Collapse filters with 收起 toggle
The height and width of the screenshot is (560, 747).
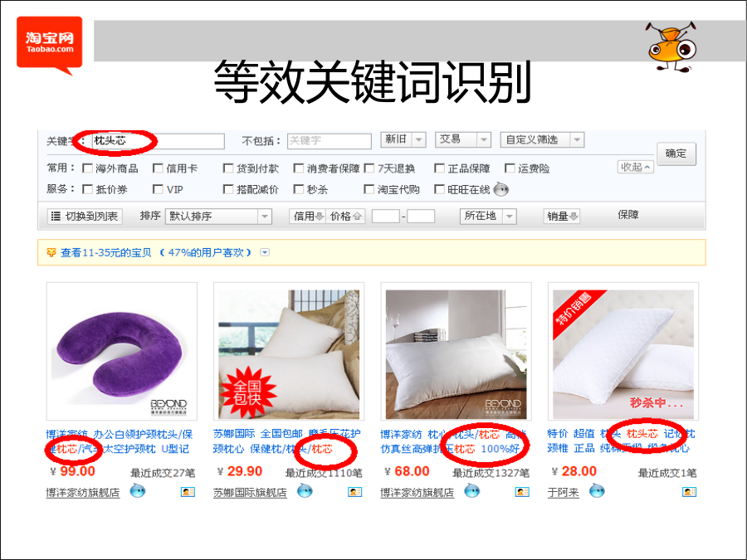[x=635, y=167]
